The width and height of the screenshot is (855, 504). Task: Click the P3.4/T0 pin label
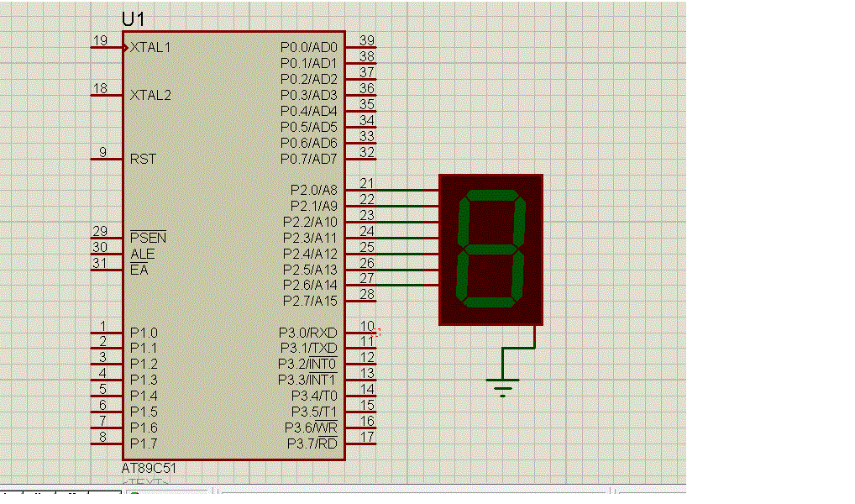tap(314, 396)
